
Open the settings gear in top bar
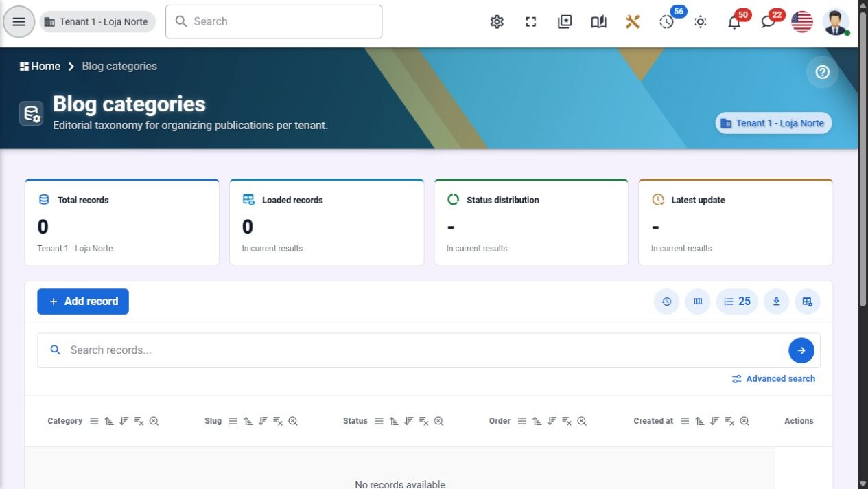tap(497, 22)
